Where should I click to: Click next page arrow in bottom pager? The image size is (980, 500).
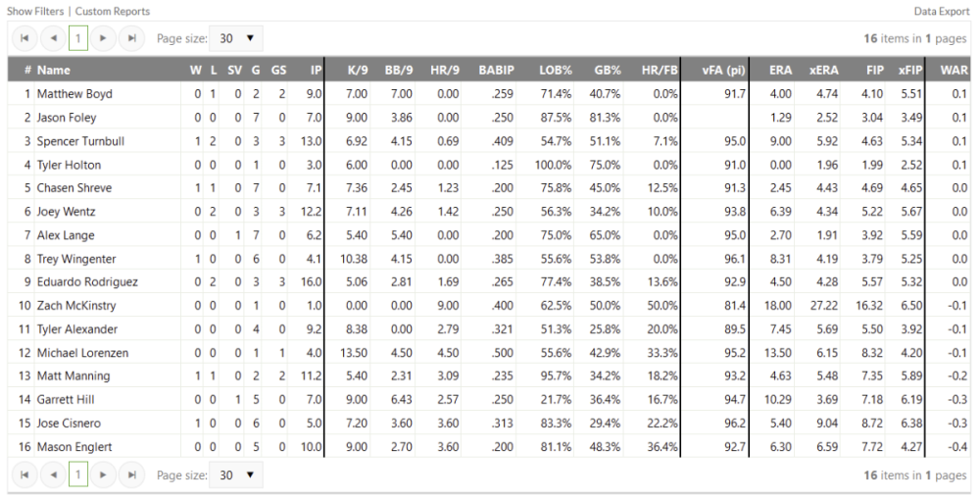pyautogui.click(x=104, y=475)
